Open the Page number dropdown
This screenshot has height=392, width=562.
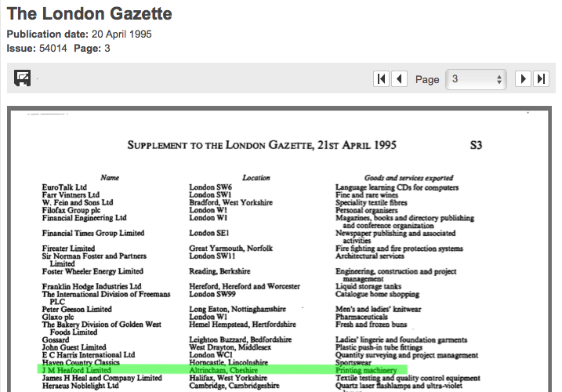tap(476, 79)
